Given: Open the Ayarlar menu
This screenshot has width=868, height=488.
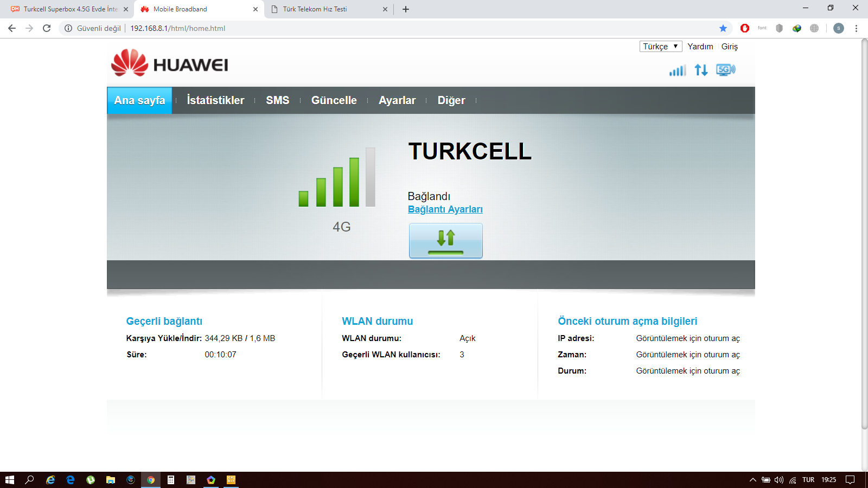Looking at the screenshot, I should point(397,100).
